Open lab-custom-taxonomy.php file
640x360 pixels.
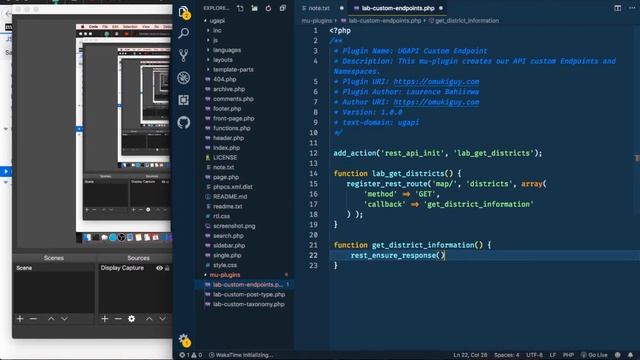point(249,304)
